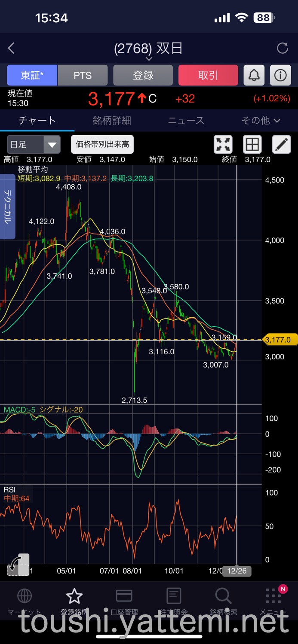
Task: Select the pencil drawing tool
Action: [x=282, y=144]
